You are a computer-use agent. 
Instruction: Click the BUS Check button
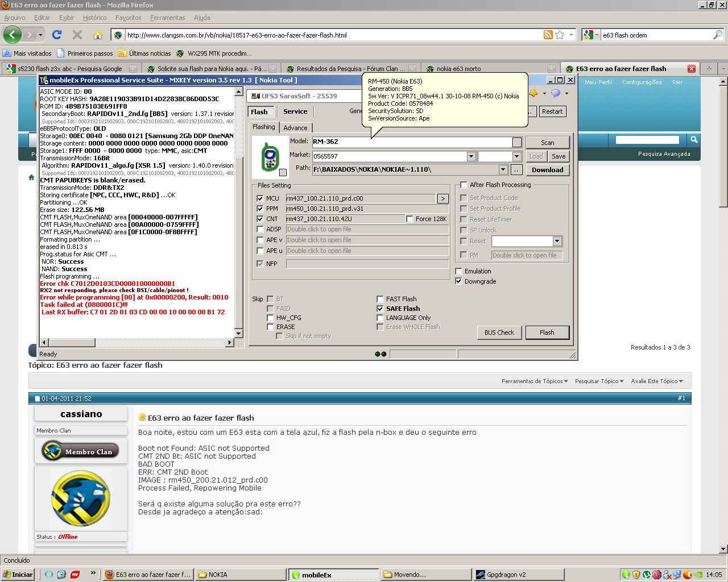click(x=499, y=332)
